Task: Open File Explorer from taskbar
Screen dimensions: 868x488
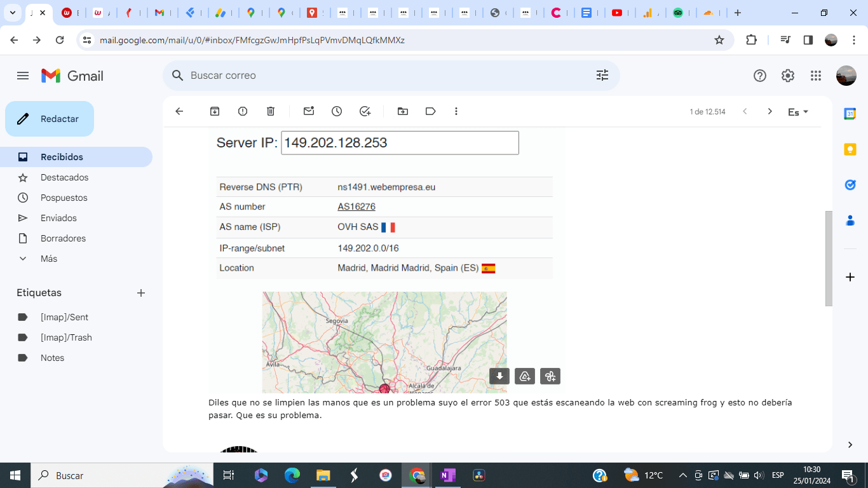Action: (323, 475)
